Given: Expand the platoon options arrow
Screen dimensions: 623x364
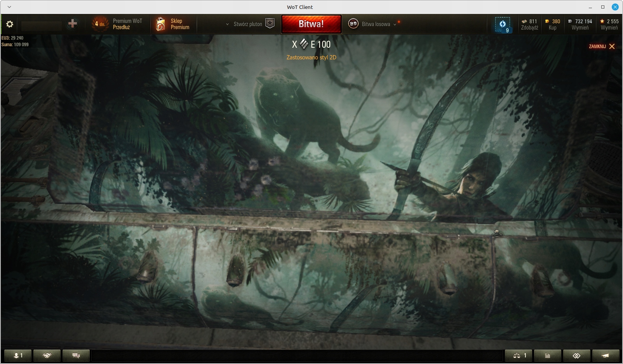Looking at the screenshot, I should 227,24.
